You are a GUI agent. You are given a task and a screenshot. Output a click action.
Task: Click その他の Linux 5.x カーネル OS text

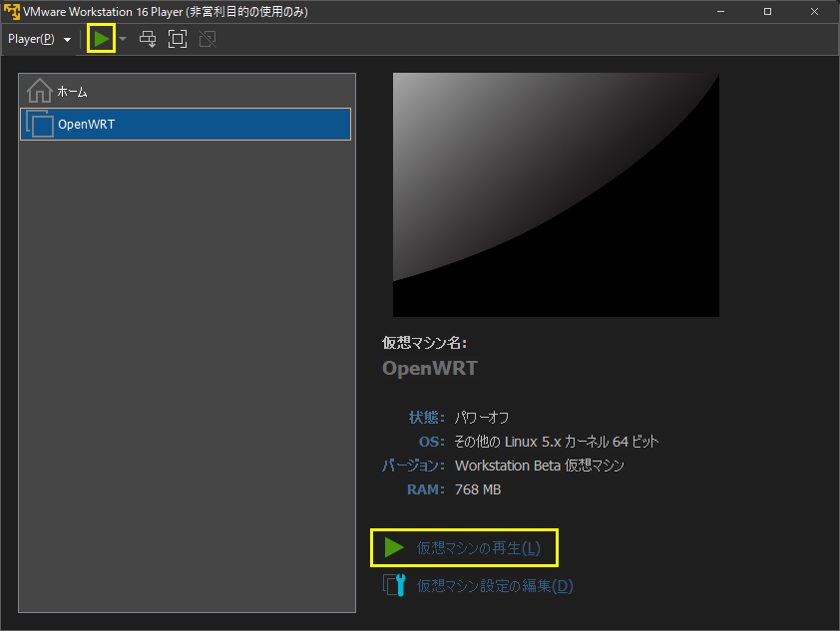(x=556, y=442)
